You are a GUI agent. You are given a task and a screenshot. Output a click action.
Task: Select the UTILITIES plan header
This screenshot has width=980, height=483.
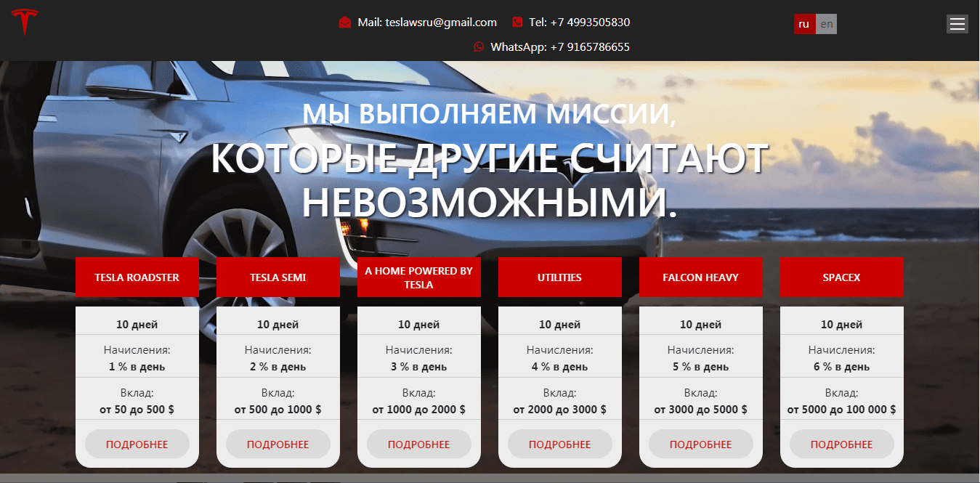click(559, 277)
